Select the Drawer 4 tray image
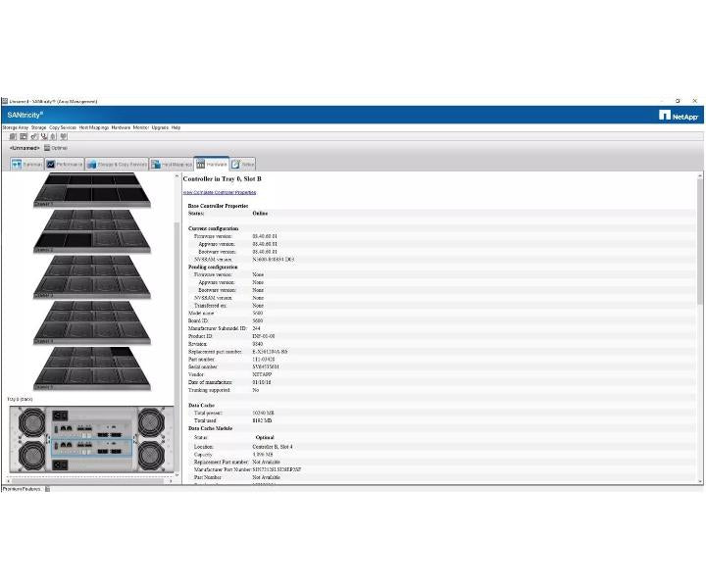The image size is (706, 588). (x=92, y=322)
